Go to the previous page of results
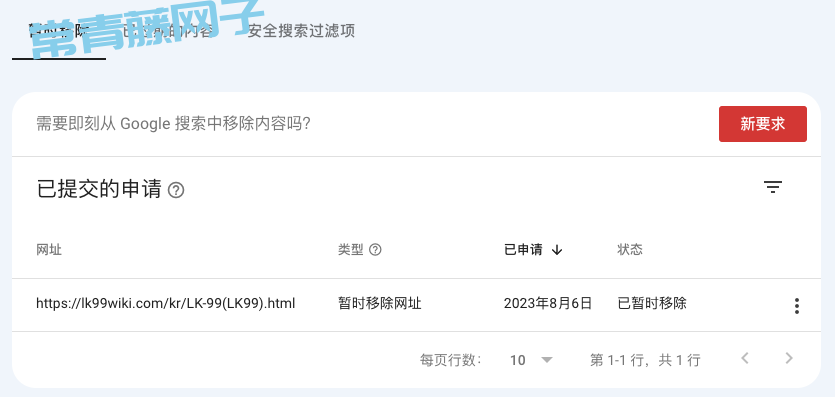Image resolution: width=835 pixels, height=397 pixels. pos(745,358)
